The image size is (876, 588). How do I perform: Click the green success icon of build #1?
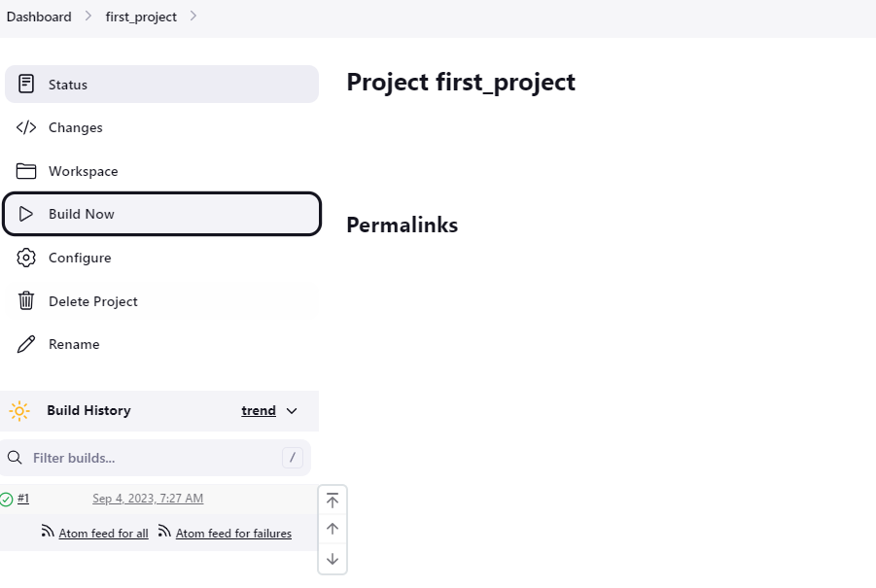pos(6,500)
